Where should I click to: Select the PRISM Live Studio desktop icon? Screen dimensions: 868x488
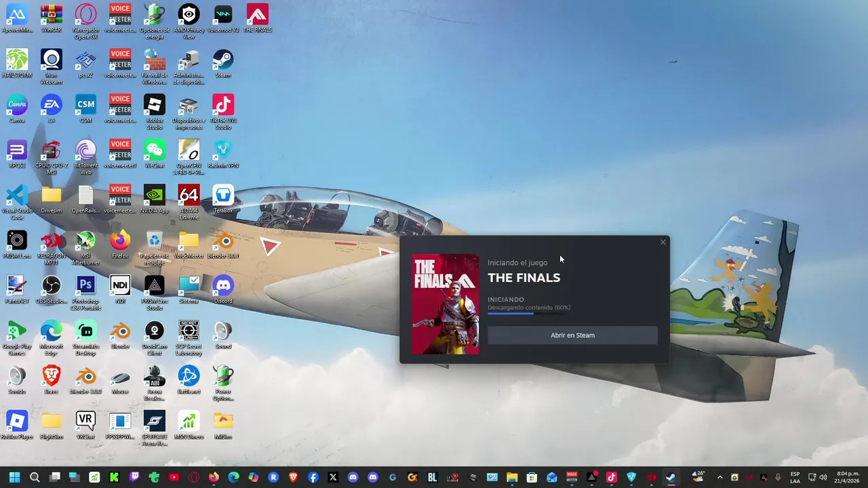(x=155, y=293)
